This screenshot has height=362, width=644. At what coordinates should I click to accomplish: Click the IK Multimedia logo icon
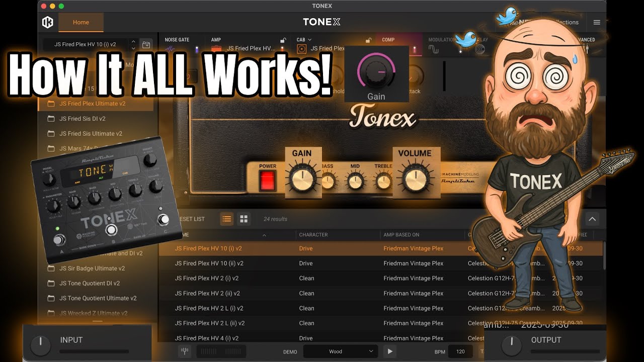click(x=48, y=22)
